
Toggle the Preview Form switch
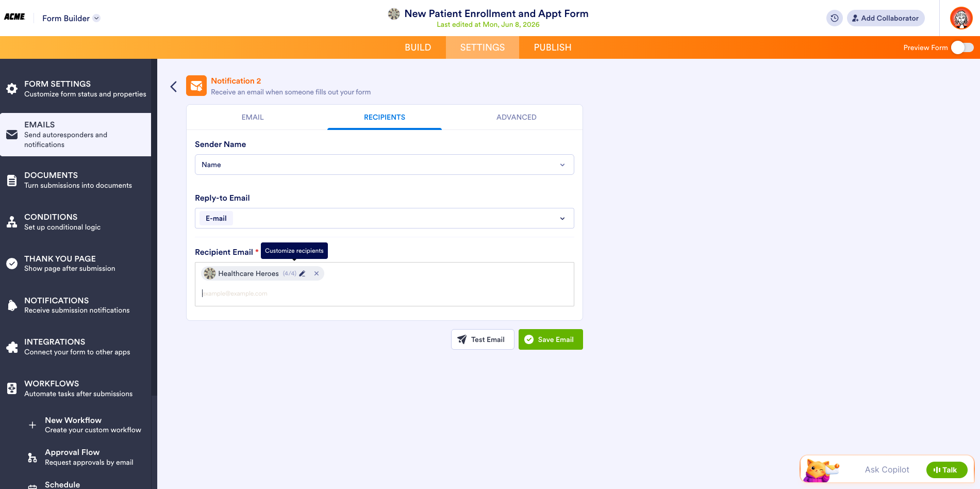tap(962, 47)
